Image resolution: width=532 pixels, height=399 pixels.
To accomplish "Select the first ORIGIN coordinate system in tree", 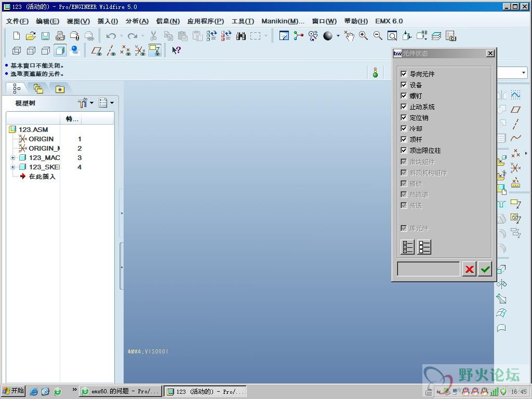I will (41, 139).
